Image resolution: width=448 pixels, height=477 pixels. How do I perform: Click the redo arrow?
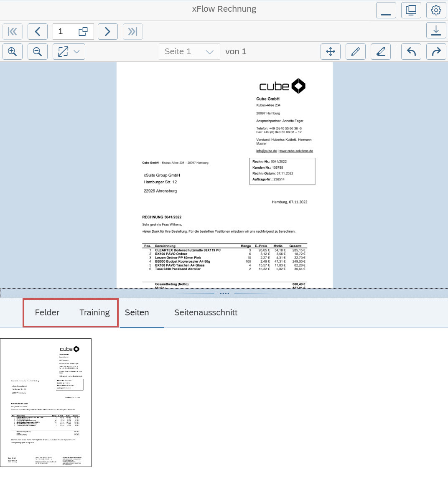(x=436, y=51)
